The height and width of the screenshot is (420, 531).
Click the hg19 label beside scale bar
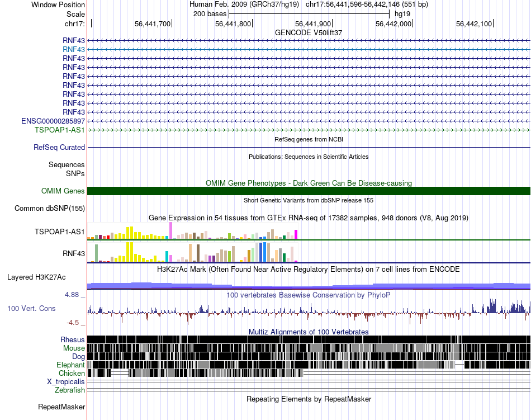pos(402,14)
